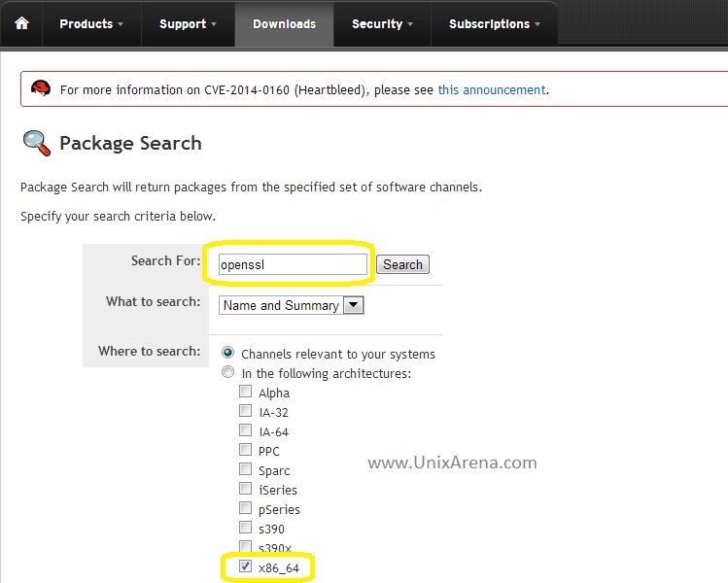This screenshot has width=728, height=583.
Task: Click the Red Hat logo in announcement banner
Action: point(41,88)
